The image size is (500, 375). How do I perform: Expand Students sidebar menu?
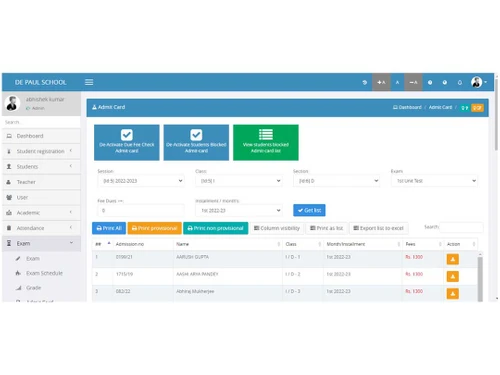(41, 167)
